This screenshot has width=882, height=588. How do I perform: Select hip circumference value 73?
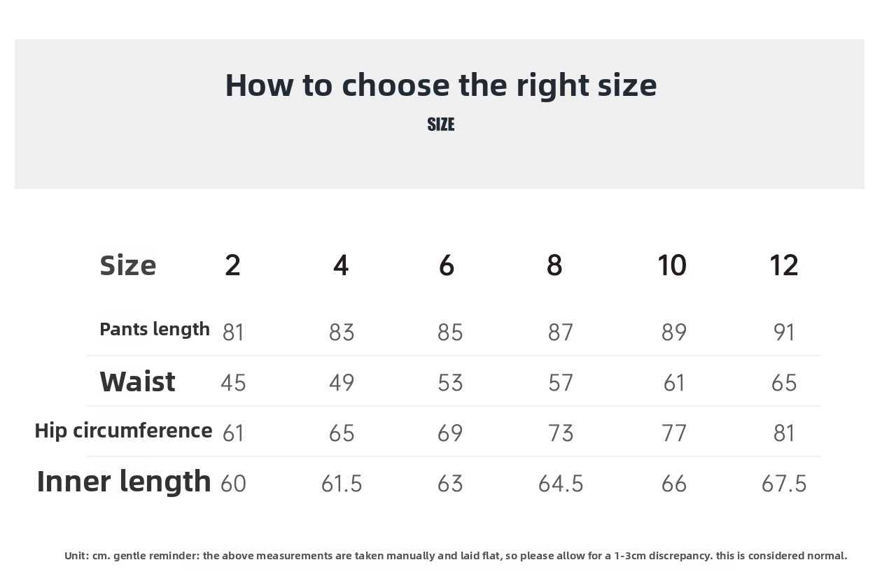click(561, 433)
